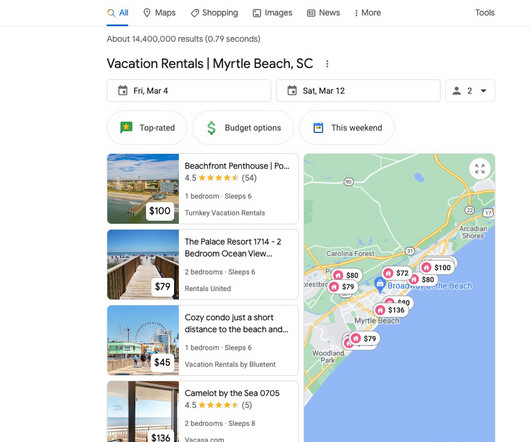
Task: Switch to the Images tab
Action: pyautogui.click(x=272, y=13)
